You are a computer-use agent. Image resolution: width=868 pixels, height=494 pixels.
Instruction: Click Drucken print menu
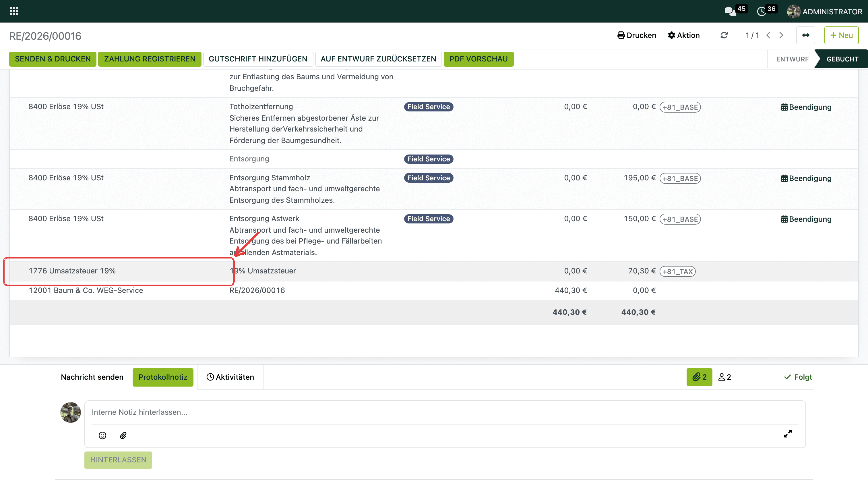pyautogui.click(x=636, y=35)
